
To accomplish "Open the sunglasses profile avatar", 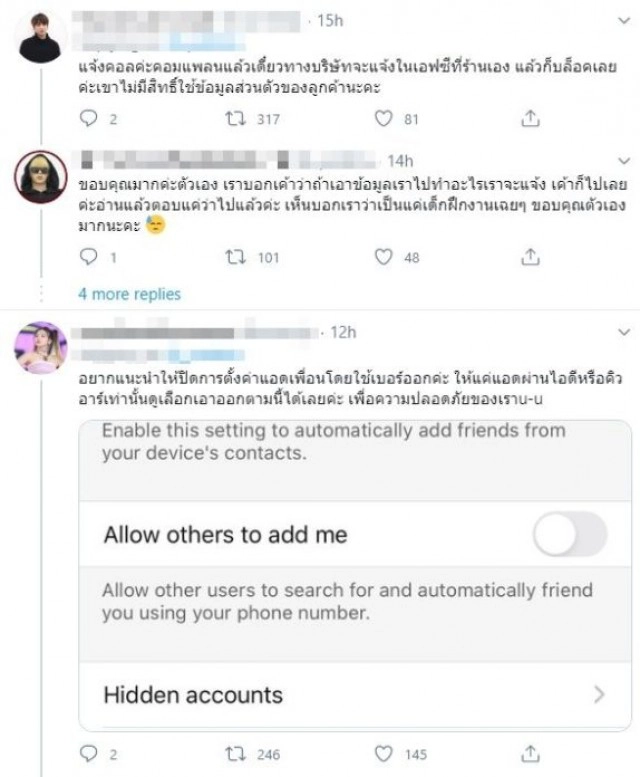I will [40, 178].
